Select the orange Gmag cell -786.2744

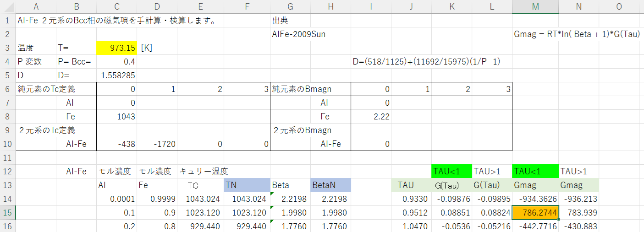coord(535,213)
